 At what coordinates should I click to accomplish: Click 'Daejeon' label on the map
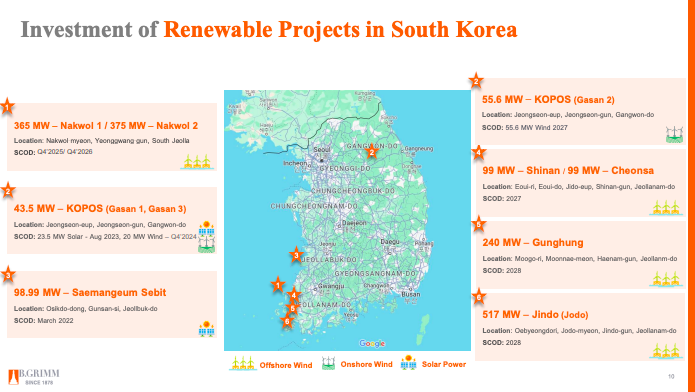(354, 223)
